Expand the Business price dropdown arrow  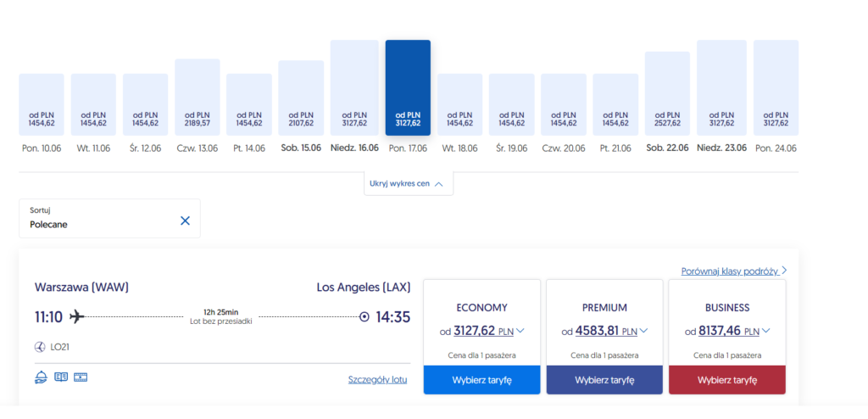point(767,331)
